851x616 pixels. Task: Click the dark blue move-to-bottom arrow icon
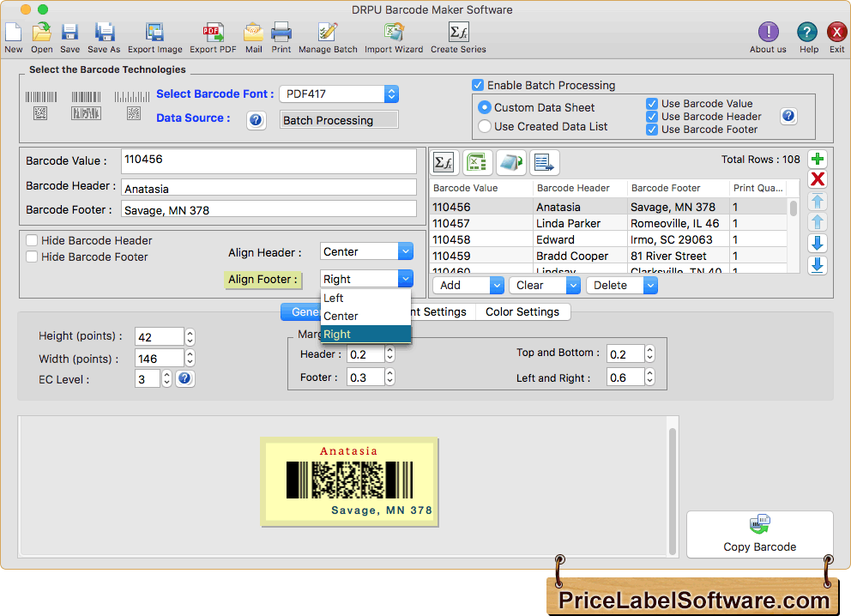[818, 265]
